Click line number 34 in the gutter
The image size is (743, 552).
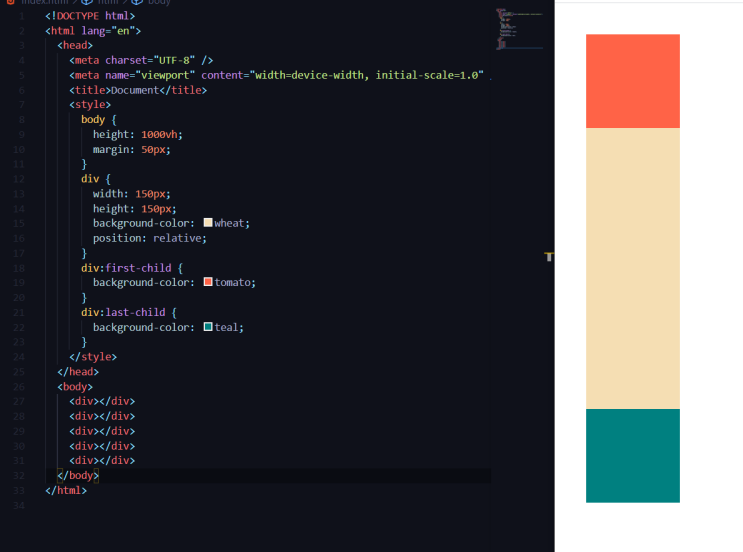click(19, 506)
